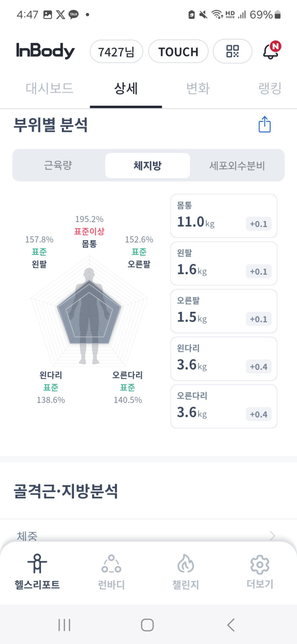Open the 대시보드 tab
This screenshot has height=644, width=297.
49,89
